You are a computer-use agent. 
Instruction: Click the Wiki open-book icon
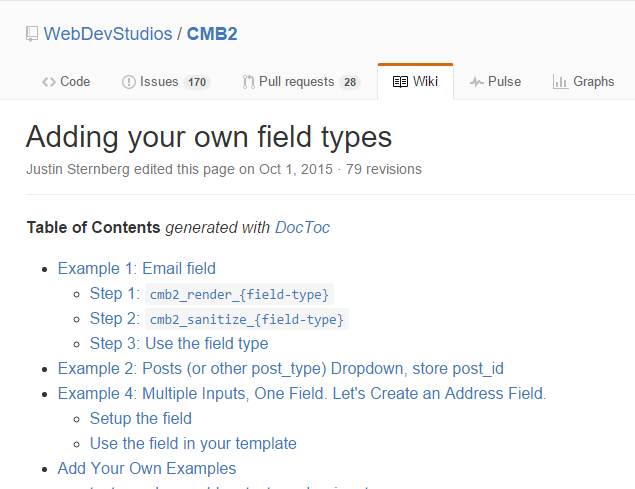pyautogui.click(x=400, y=82)
